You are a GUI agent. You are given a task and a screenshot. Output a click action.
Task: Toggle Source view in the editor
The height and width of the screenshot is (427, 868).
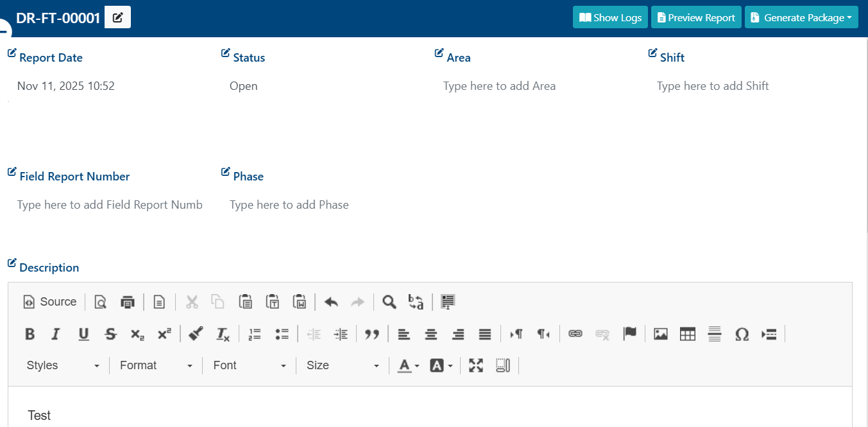(49, 302)
